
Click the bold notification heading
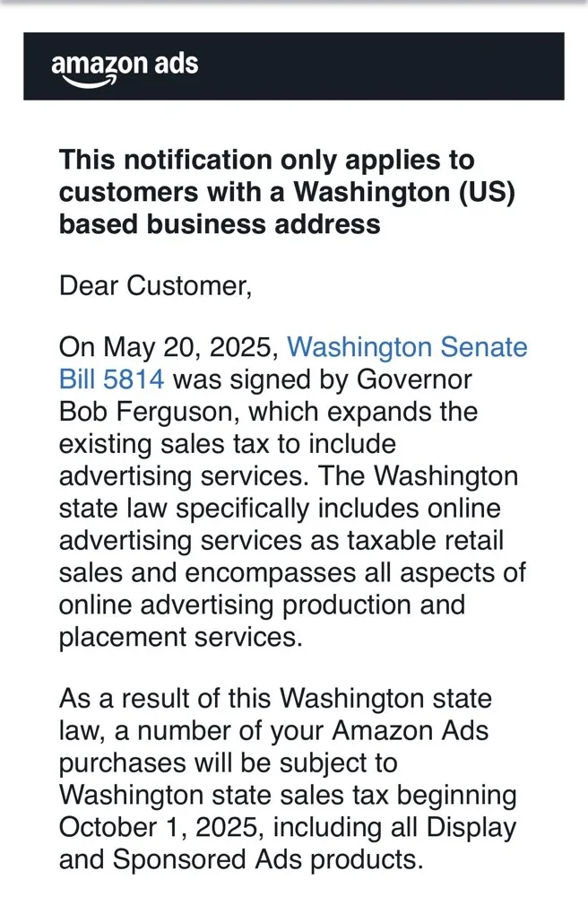pos(266,192)
